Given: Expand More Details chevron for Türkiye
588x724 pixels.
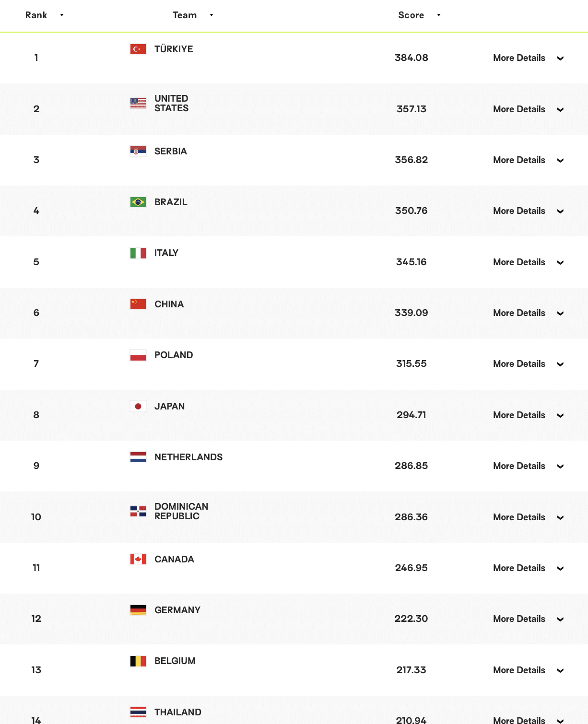Looking at the screenshot, I should pos(560,58).
